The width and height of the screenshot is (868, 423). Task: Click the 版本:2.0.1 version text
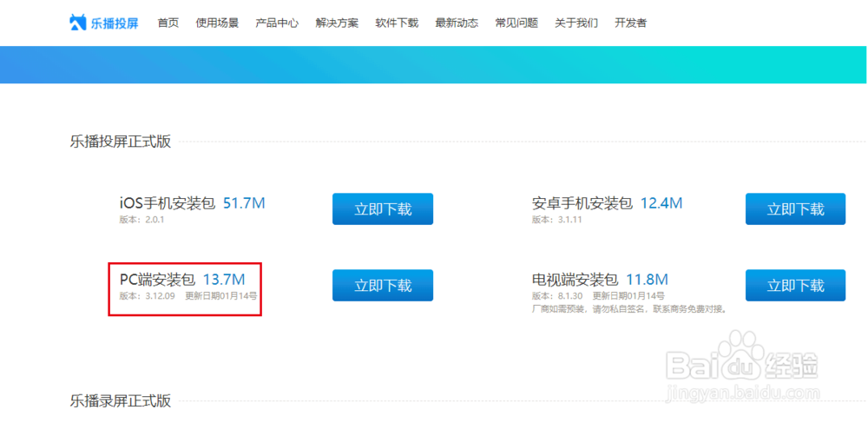coord(141,219)
